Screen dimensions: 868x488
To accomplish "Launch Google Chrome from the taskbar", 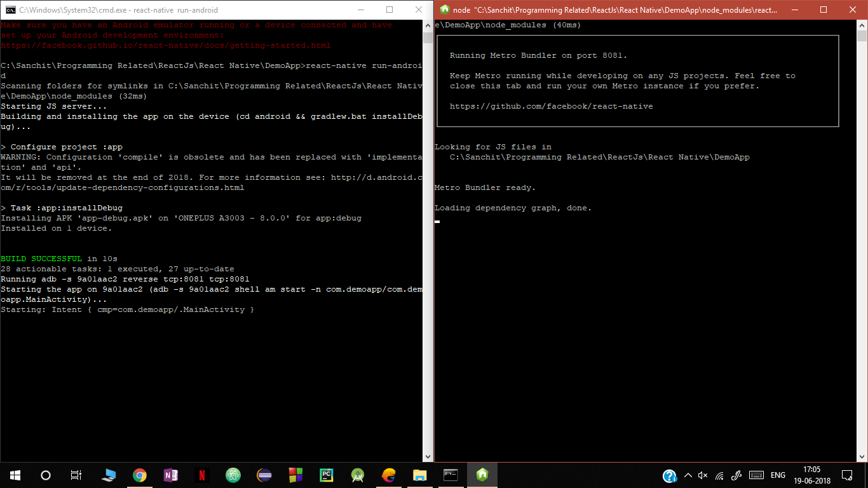I will coord(140,475).
